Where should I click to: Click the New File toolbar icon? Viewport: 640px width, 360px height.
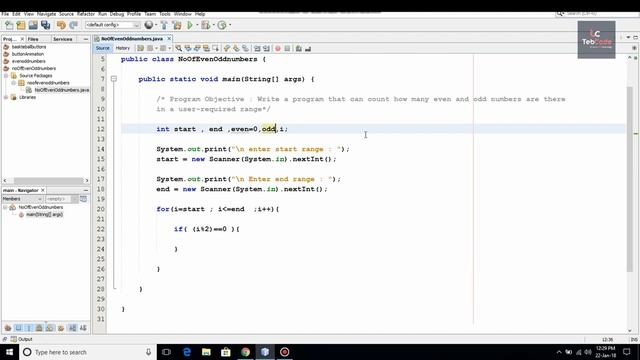[9, 25]
